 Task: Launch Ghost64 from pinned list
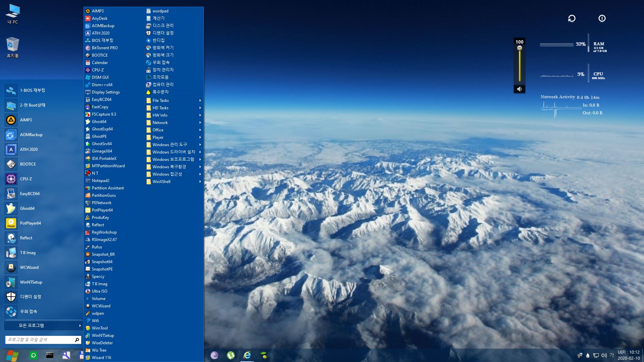click(43, 208)
